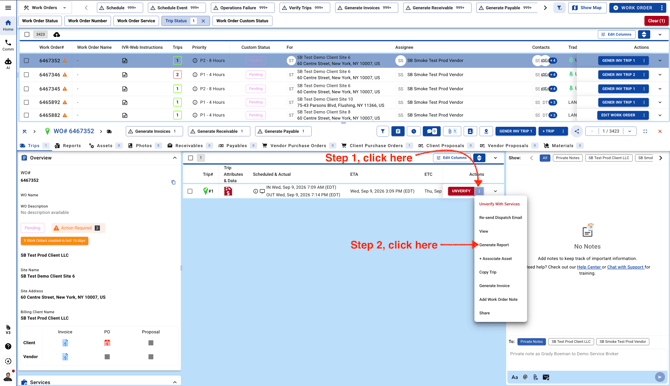Collapse the Overview panel
Viewport: 670px width, 386px height.
[x=174, y=158]
